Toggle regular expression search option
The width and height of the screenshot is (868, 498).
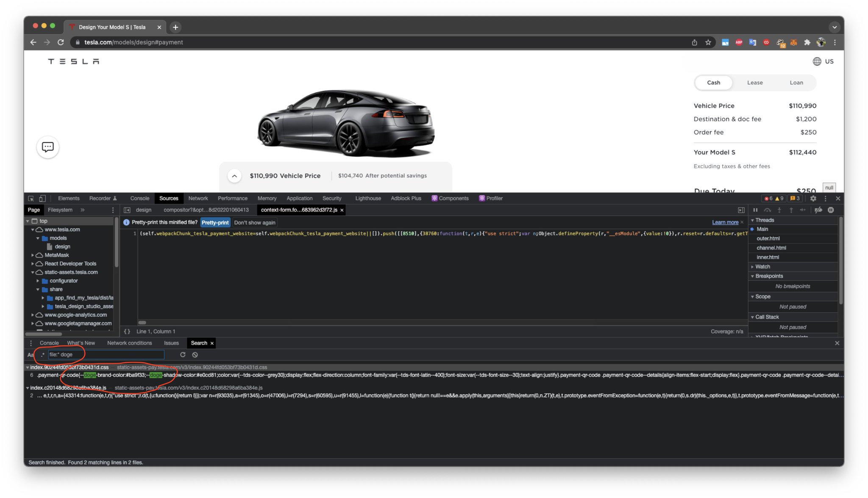(42, 355)
